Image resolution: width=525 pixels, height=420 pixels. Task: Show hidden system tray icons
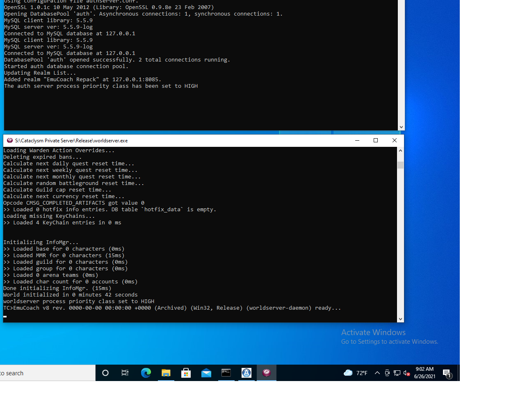coord(377,373)
